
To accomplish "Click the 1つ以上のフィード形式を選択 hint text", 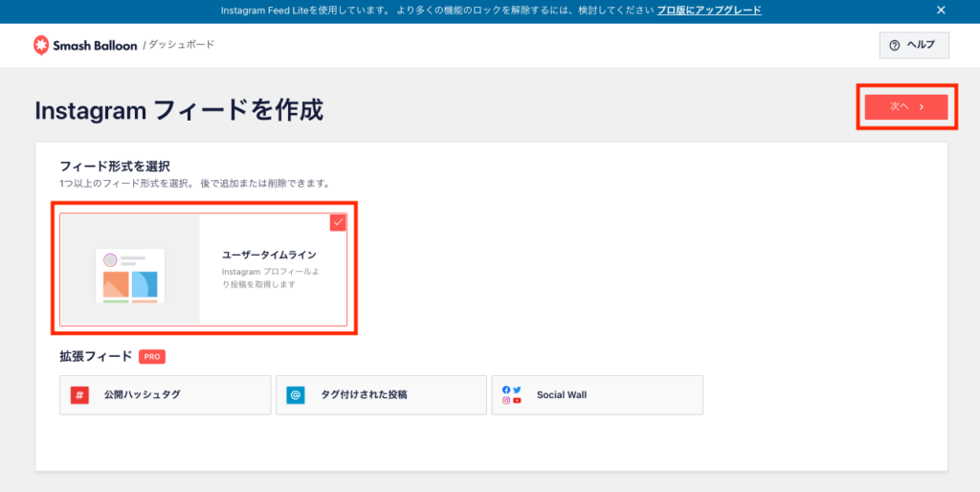I will pyautogui.click(x=193, y=184).
